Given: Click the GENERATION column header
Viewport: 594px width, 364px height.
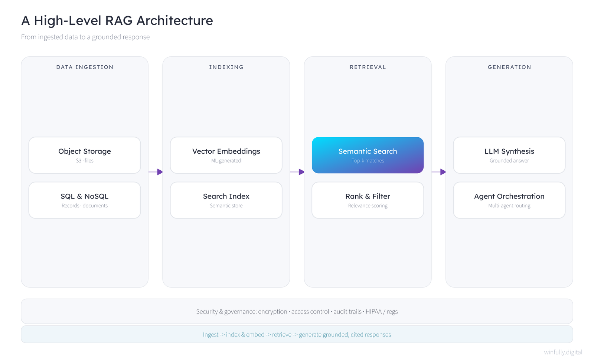Looking at the screenshot, I should click(x=509, y=67).
